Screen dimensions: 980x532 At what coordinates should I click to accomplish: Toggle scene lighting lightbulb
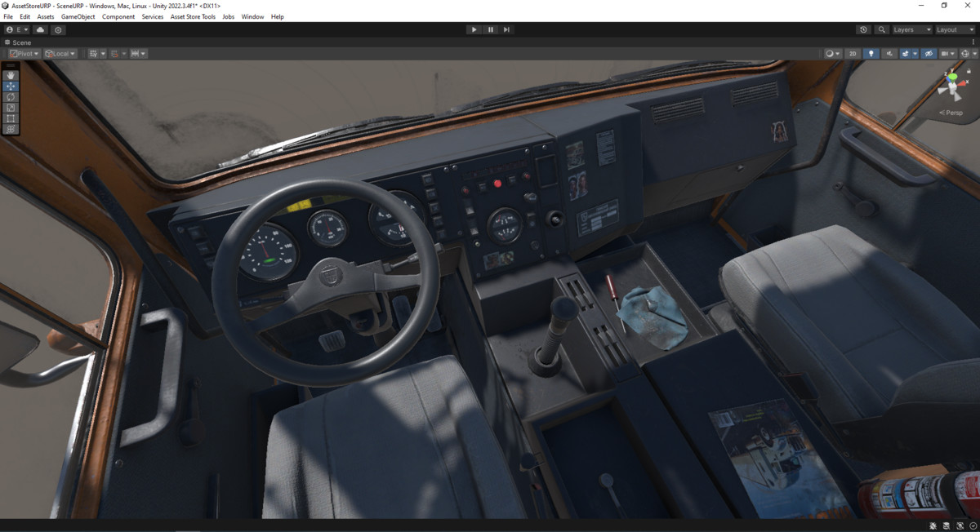(871, 54)
